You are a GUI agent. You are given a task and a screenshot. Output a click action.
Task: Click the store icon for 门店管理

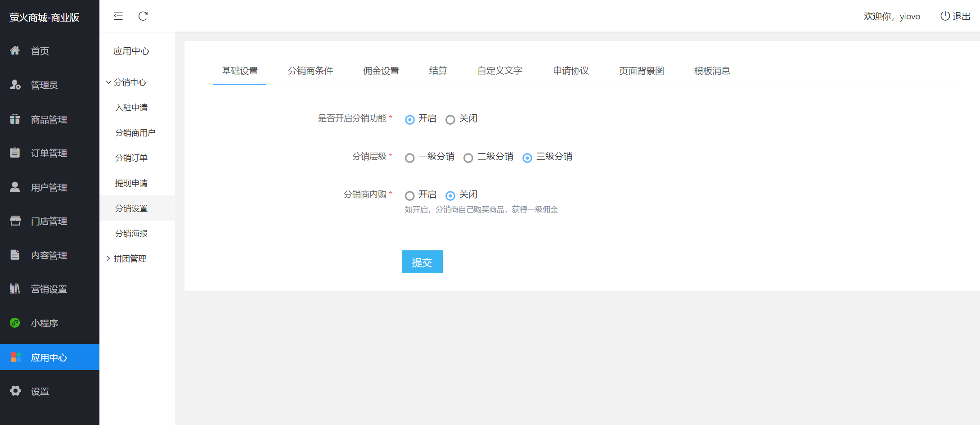[x=15, y=221]
